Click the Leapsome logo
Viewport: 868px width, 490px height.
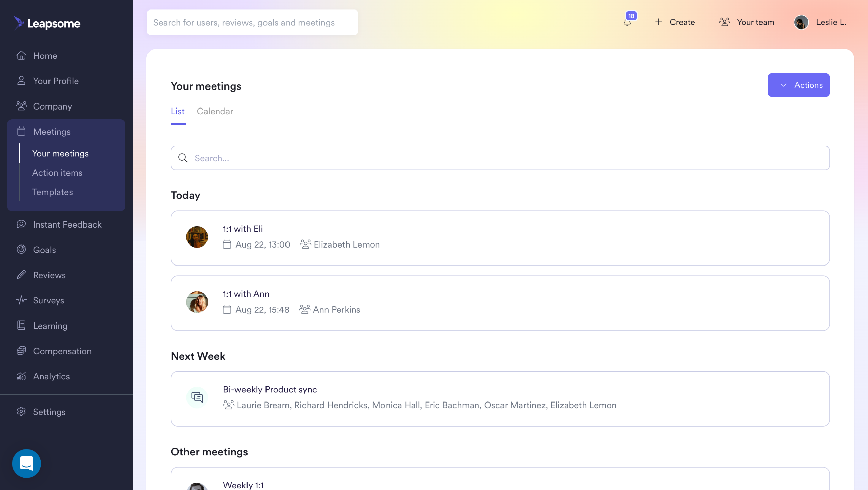click(x=47, y=23)
